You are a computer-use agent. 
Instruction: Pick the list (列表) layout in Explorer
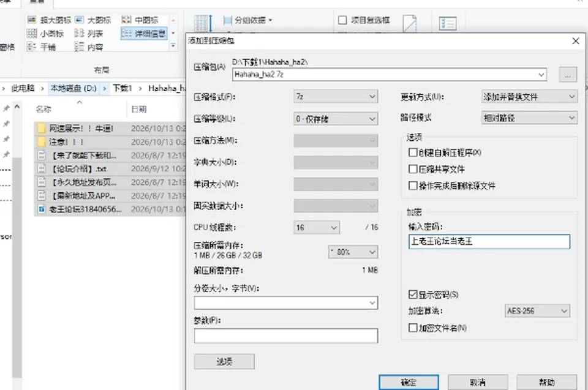(88, 34)
